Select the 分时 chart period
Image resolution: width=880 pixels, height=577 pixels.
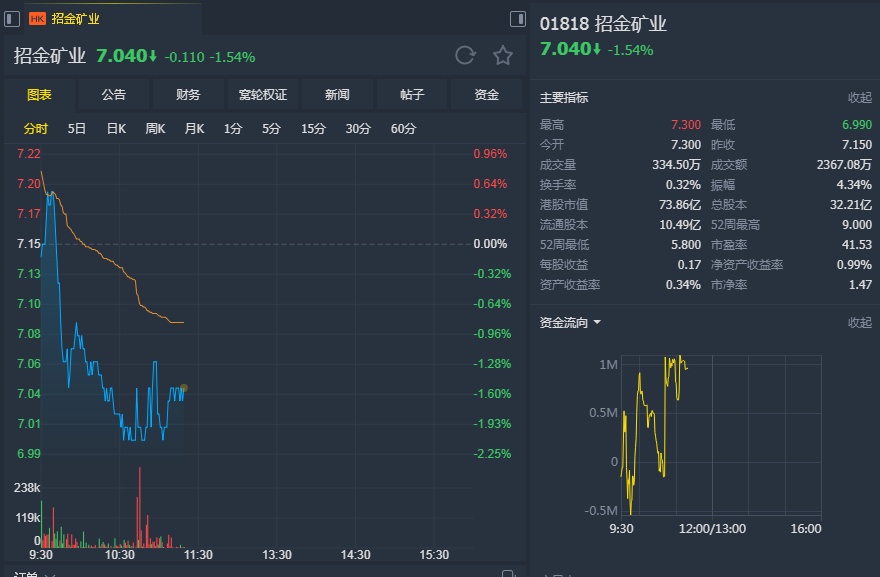click(x=35, y=129)
